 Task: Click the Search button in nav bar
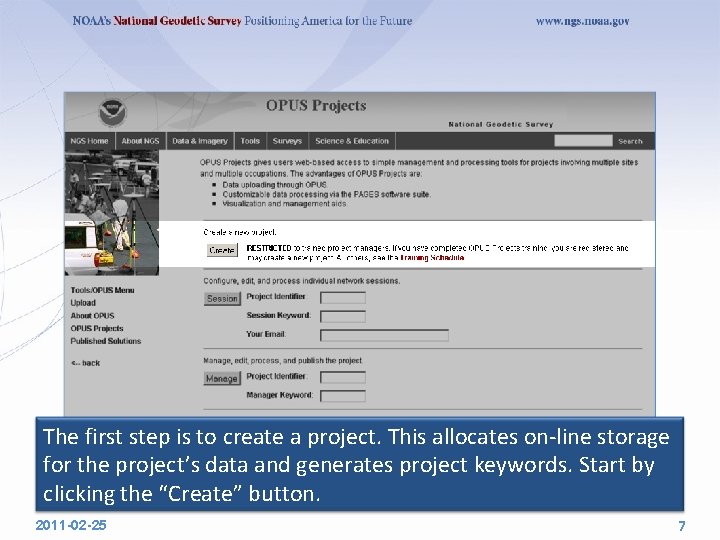(630, 141)
